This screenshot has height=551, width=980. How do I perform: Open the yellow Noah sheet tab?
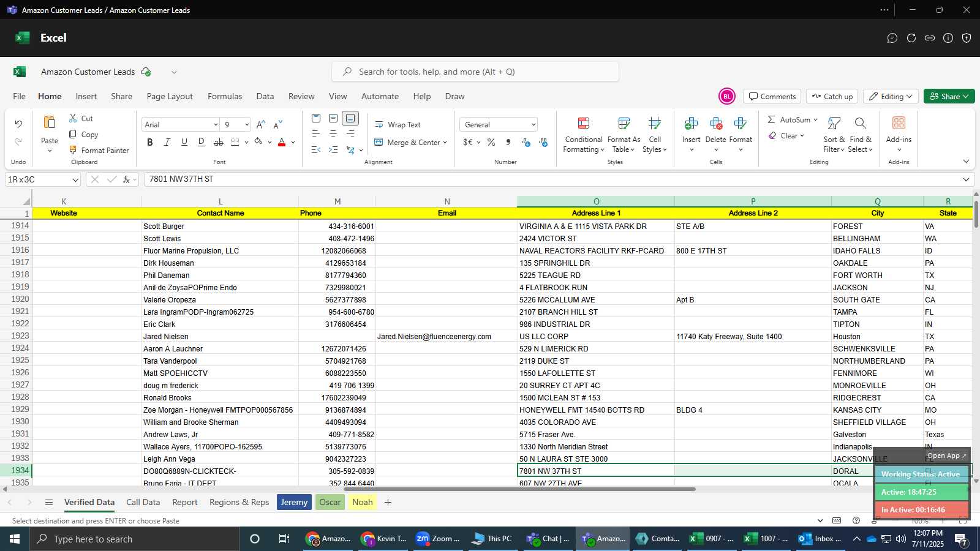(363, 502)
